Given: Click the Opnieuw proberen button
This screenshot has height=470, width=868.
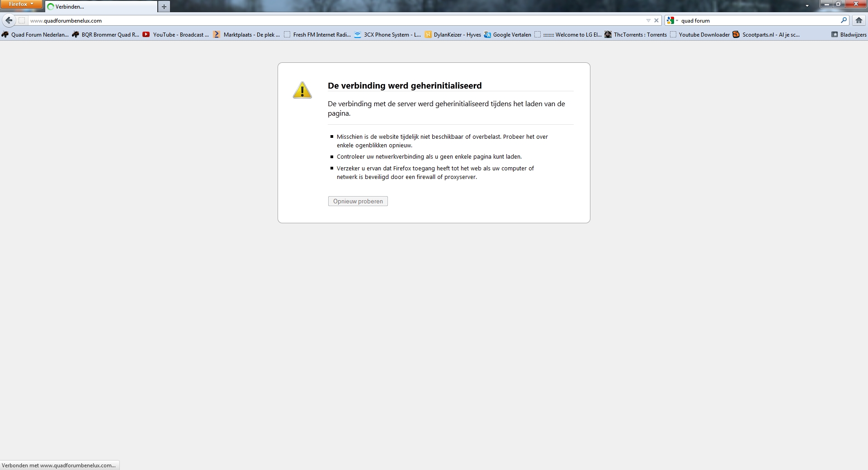Looking at the screenshot, I should pyautogui.click(x=358, y=202).
